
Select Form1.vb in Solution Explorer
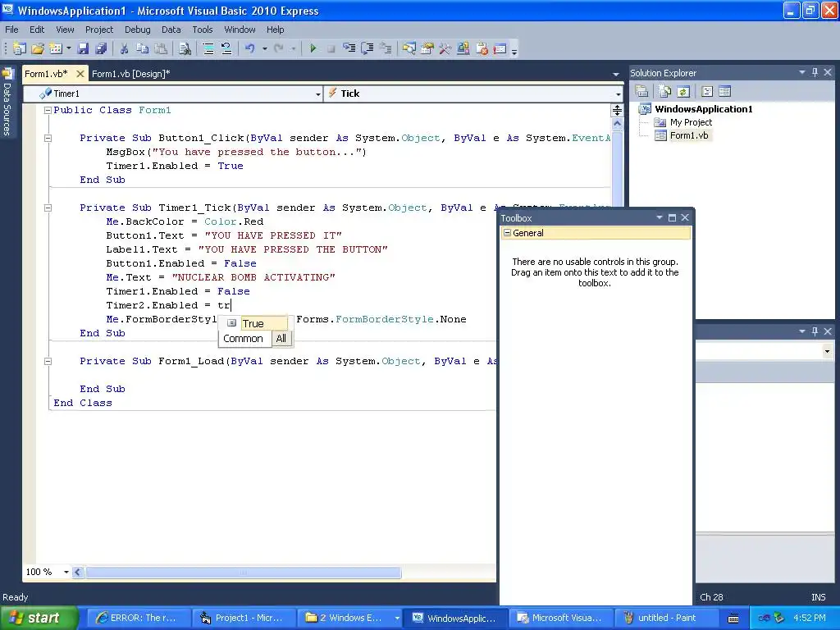point(689,135)
